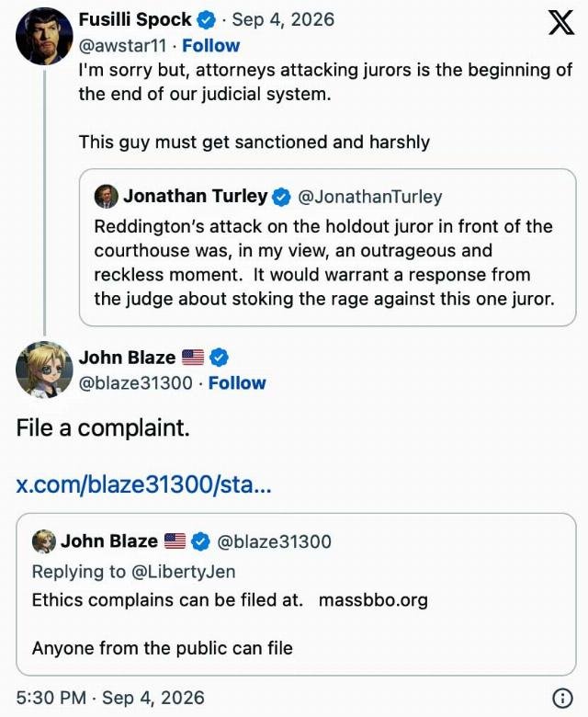Click John Blaze's blue verified badge
This screenshot has width=588, height=717.
pyautogui.click(x=219, y=358)
